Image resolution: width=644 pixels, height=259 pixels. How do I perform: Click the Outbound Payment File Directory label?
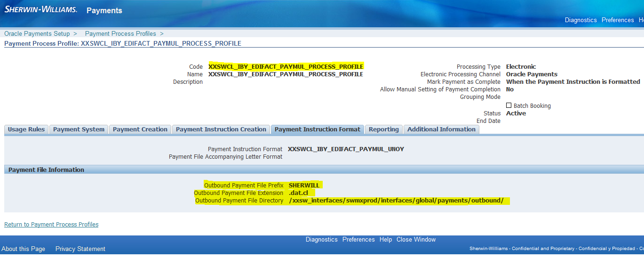point(239,201)
